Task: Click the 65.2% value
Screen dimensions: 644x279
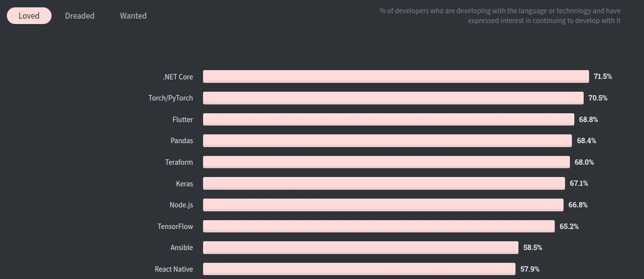Action: (x=569, y=226)
